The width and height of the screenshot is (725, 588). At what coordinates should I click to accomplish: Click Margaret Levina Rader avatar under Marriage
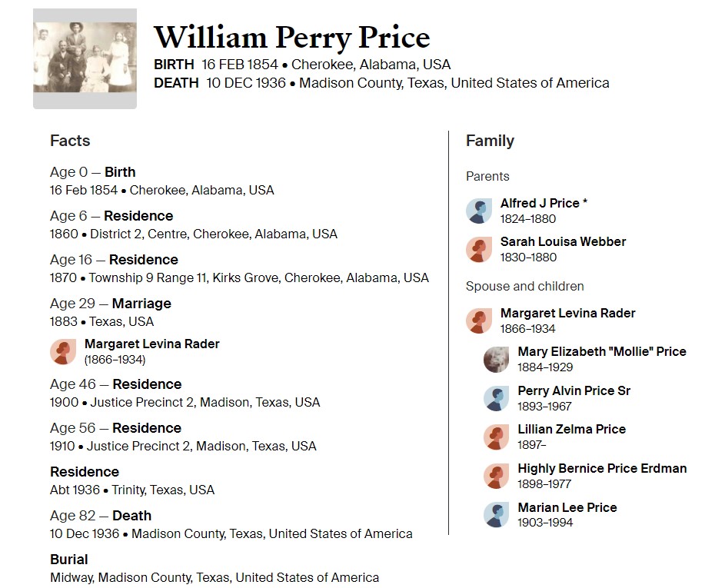tap(63, 352)
